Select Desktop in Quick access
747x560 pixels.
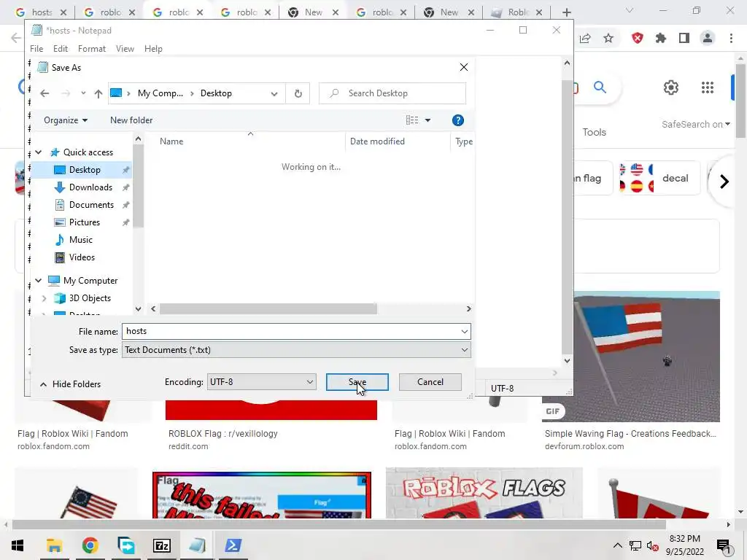[x=85, y=170]
